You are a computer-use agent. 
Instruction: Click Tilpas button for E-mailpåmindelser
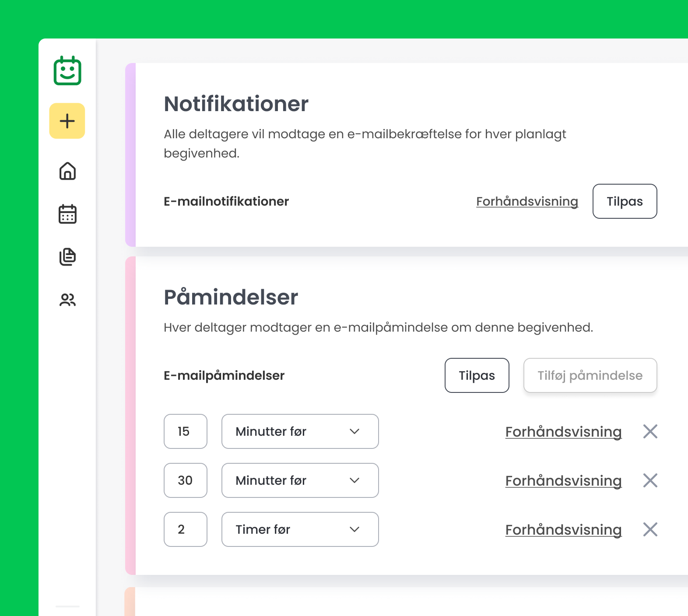pos(477,375)
